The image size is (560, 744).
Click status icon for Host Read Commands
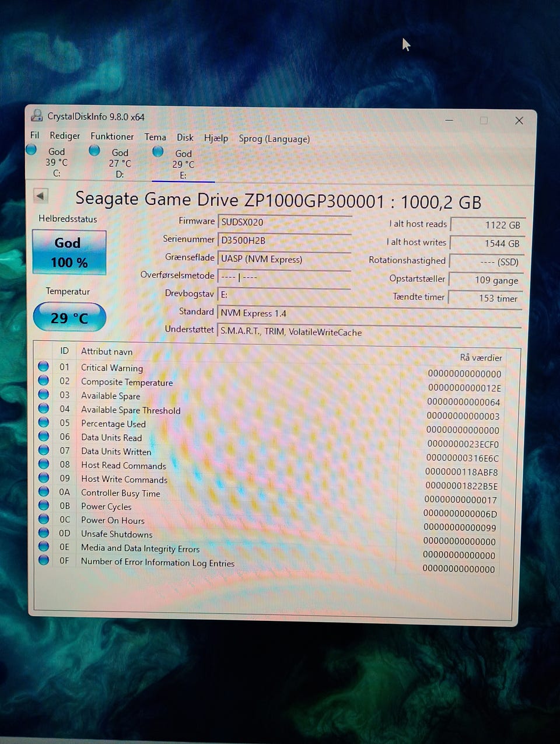click(43, 464)
